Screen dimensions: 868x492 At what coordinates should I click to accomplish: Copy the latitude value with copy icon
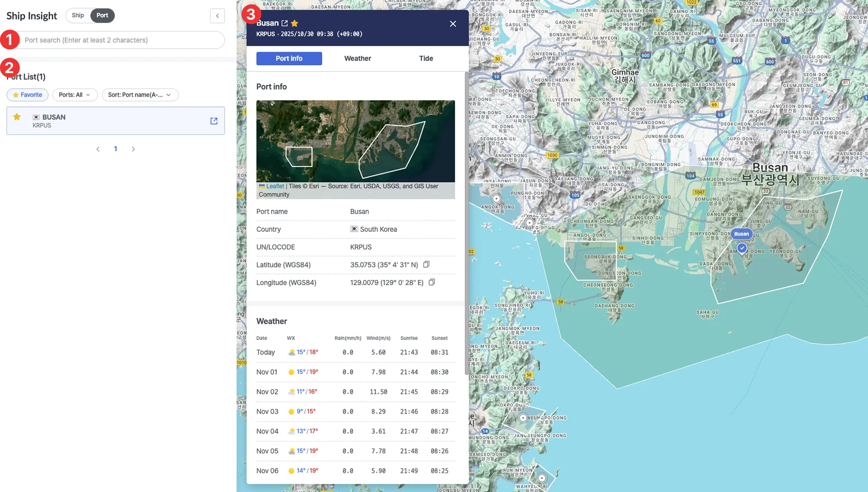tap(426, 264)
